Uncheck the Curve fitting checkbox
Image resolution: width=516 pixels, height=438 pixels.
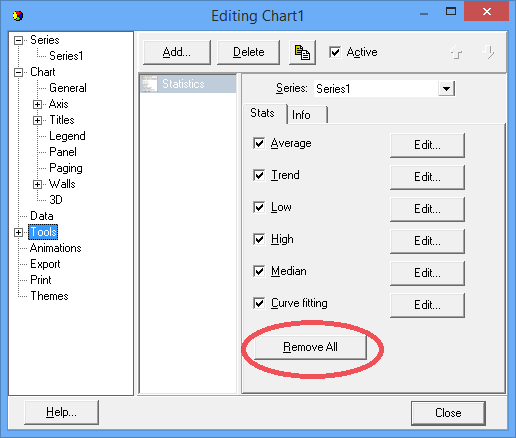pos(259,303)
